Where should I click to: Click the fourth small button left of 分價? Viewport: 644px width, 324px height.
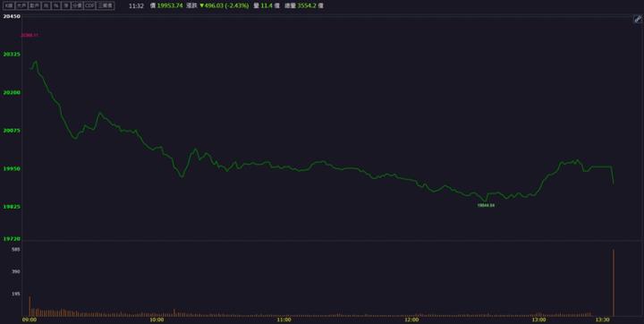point(35,5)
